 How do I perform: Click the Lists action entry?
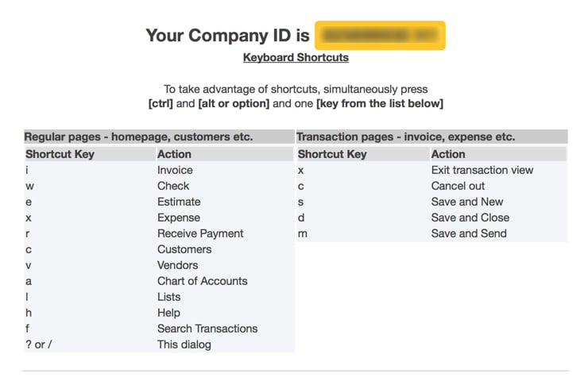click(x=168, y=297)
